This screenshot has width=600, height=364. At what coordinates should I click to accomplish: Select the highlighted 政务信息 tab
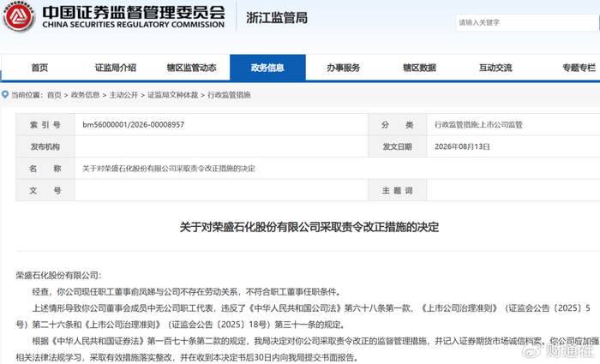coord(267,68)
